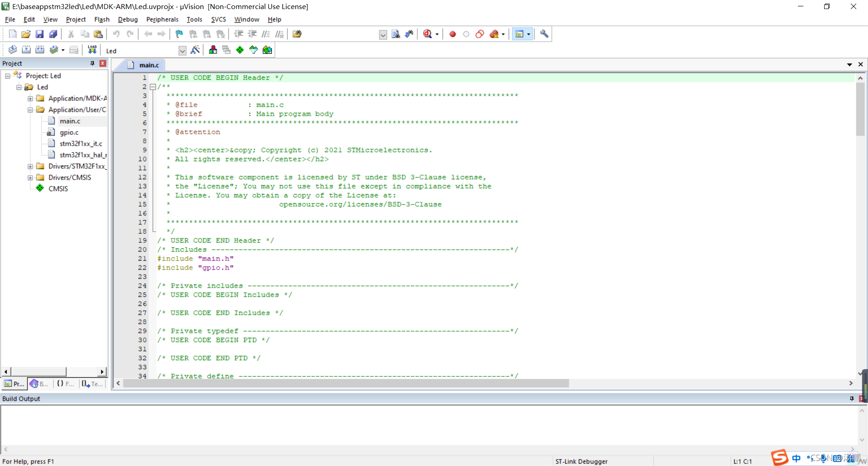The height and width of the screenshot is (466, 868).
Task: Comment selection toolbar icon
Action: pos(266,34)
